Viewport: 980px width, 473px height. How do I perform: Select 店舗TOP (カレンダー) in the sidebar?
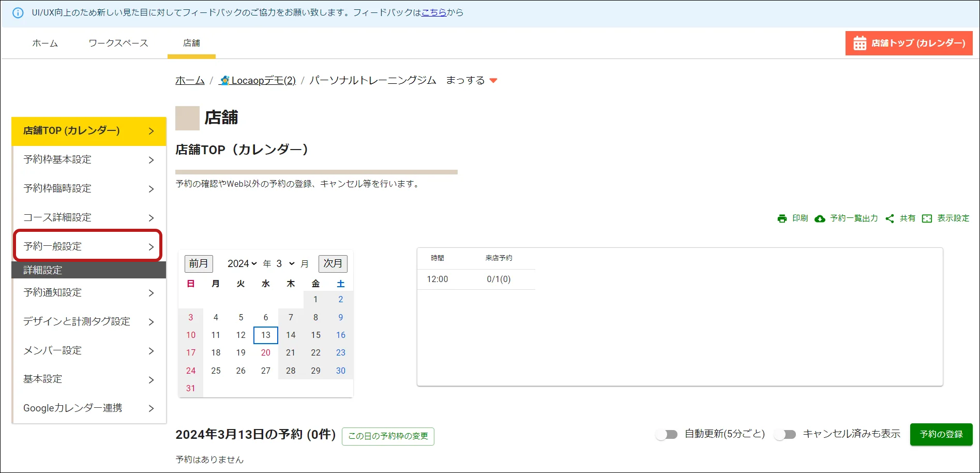coord(89,131)
